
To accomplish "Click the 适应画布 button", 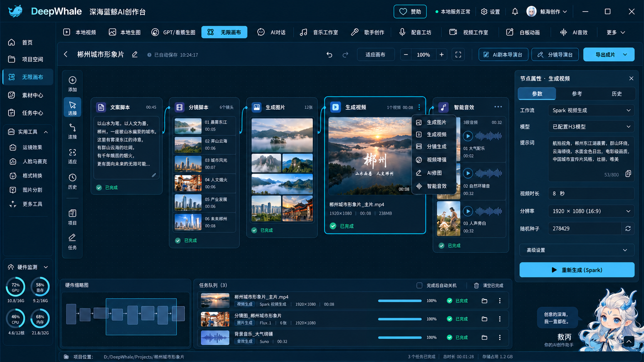I will tap(375, 55).
